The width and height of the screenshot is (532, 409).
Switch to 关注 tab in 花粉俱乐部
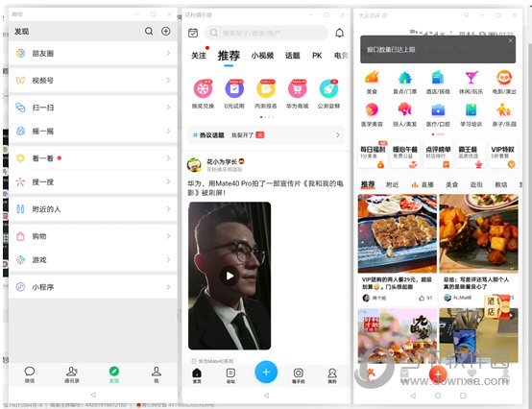(199, 56)
